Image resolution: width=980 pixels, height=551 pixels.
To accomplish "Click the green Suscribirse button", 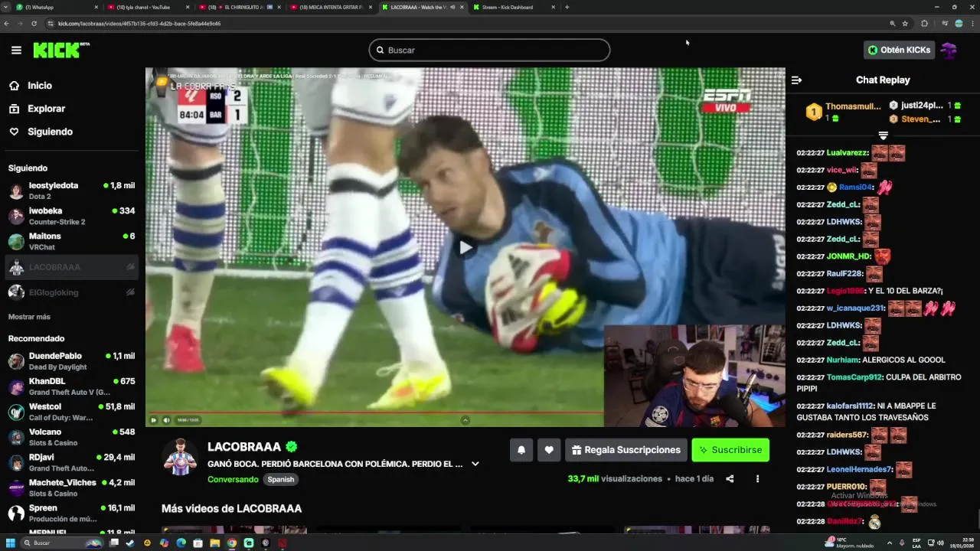I will [x=730, y=450].
